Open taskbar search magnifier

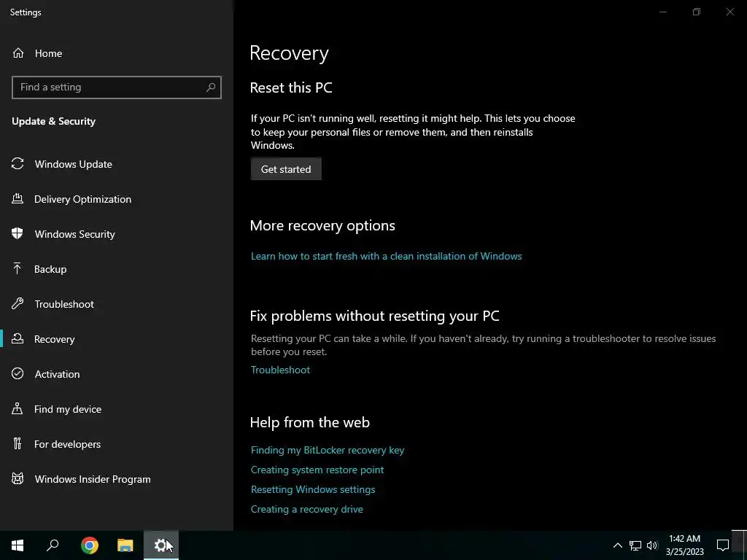coord(53,545)
